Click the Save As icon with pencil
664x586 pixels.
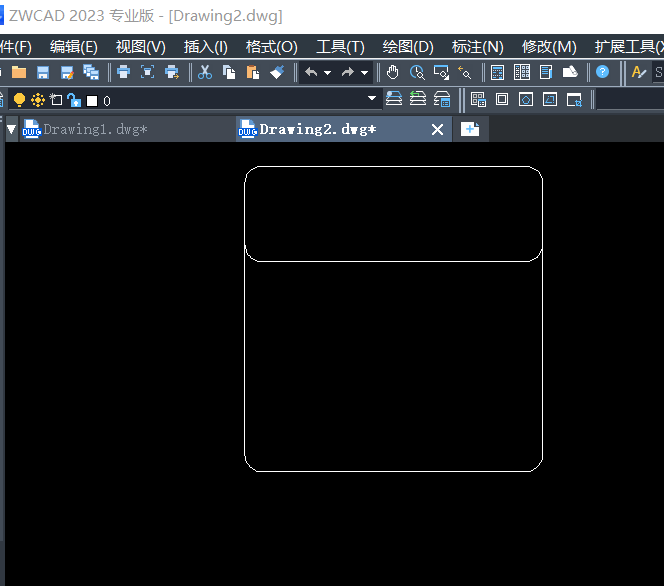[x=67, y=72]
